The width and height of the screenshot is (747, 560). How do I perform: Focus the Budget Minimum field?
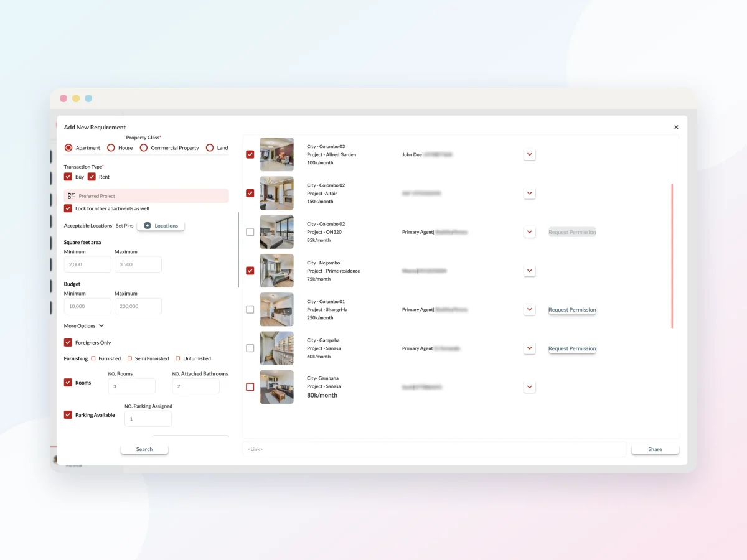88,306
